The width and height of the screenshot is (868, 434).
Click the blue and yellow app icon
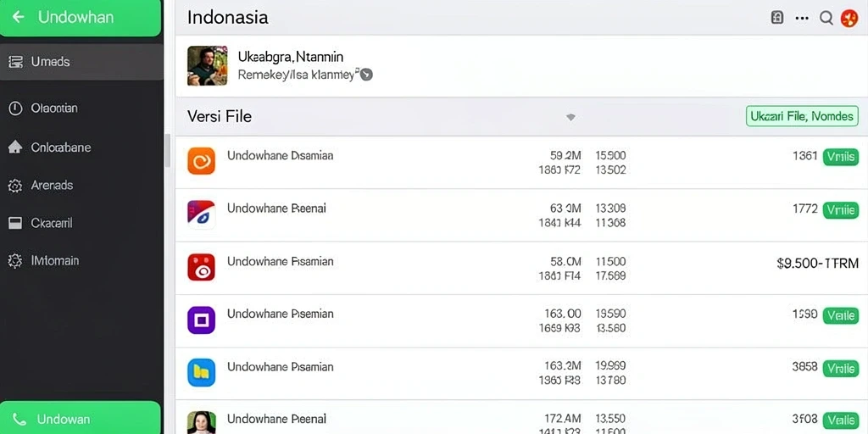[201, 373]
